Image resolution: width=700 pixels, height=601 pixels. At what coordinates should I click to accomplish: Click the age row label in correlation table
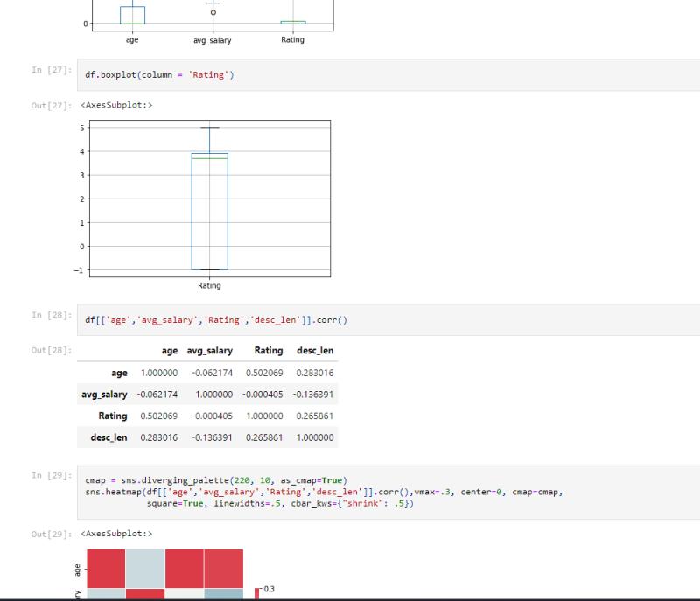pos(119,373)
